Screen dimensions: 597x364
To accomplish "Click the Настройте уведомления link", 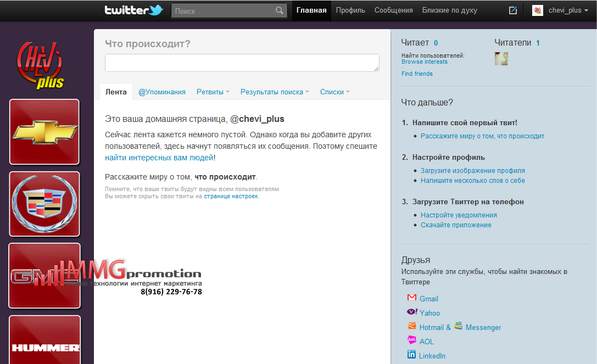I will [x=459, y=215].
